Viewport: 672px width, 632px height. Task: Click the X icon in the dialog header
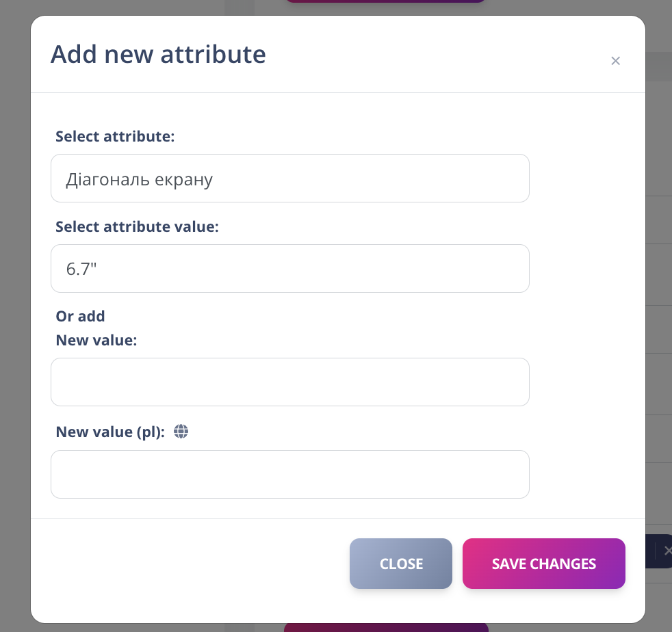615,61
